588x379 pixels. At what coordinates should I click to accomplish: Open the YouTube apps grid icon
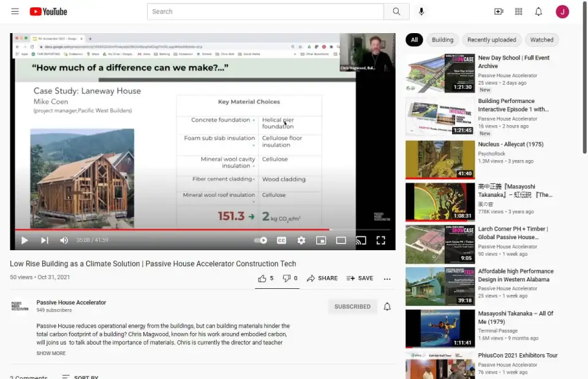(519, 12)
